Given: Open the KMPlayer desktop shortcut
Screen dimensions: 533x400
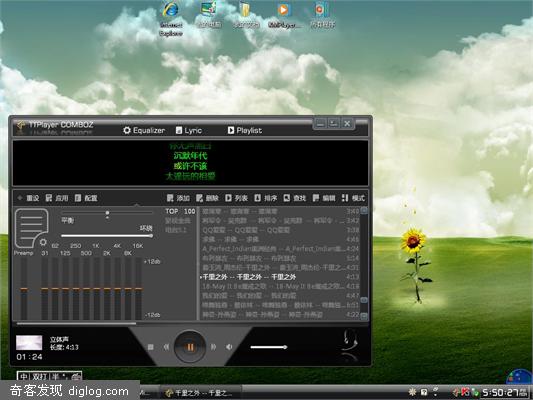Looking at the screenshot, I should point(284,15).
